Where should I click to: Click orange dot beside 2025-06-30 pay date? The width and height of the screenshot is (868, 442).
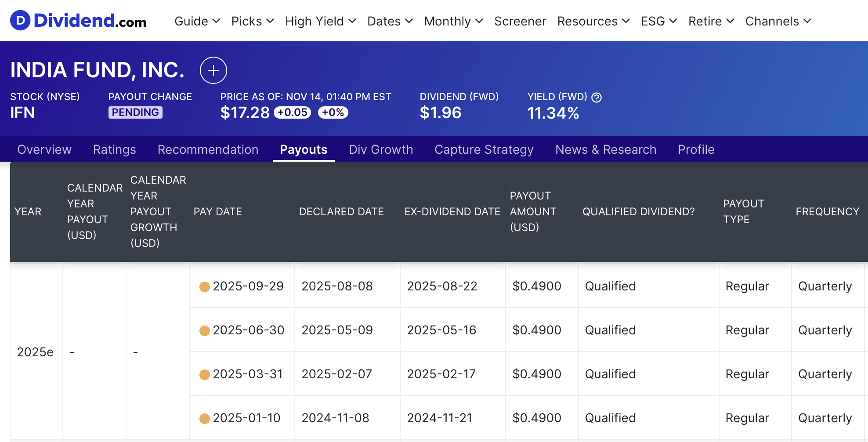click(204, 331)
